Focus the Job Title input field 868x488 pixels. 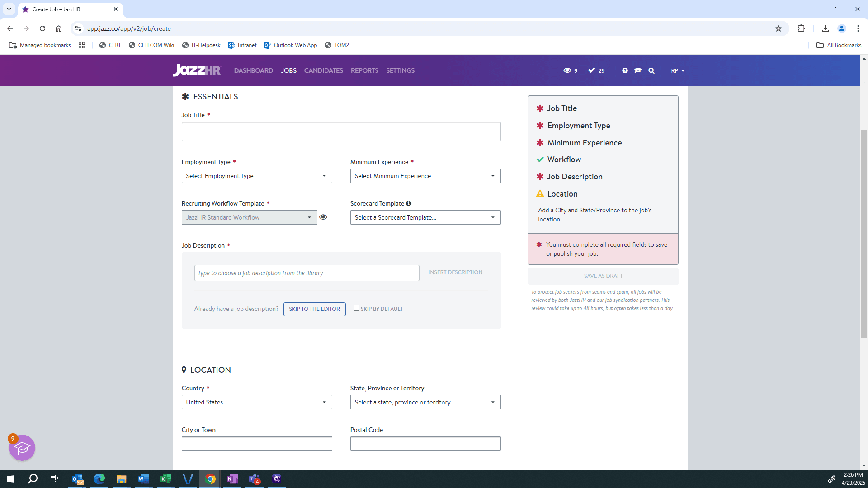pyautogui.click(x=341, y=131)
